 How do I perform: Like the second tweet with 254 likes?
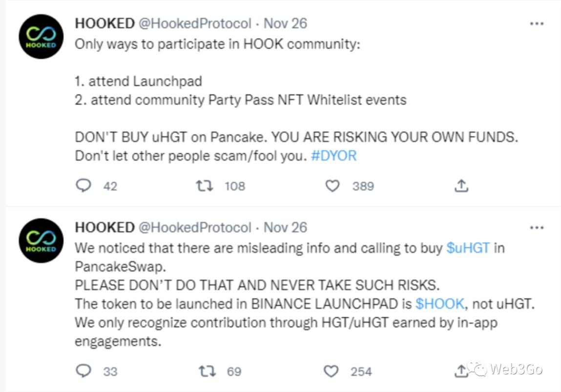tap(332, 371)
